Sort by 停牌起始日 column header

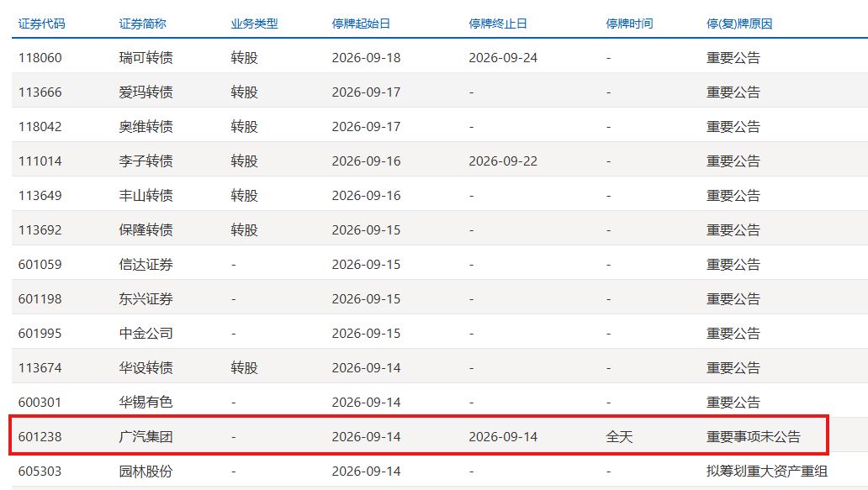pyautogui.click(x=361, y=24)
